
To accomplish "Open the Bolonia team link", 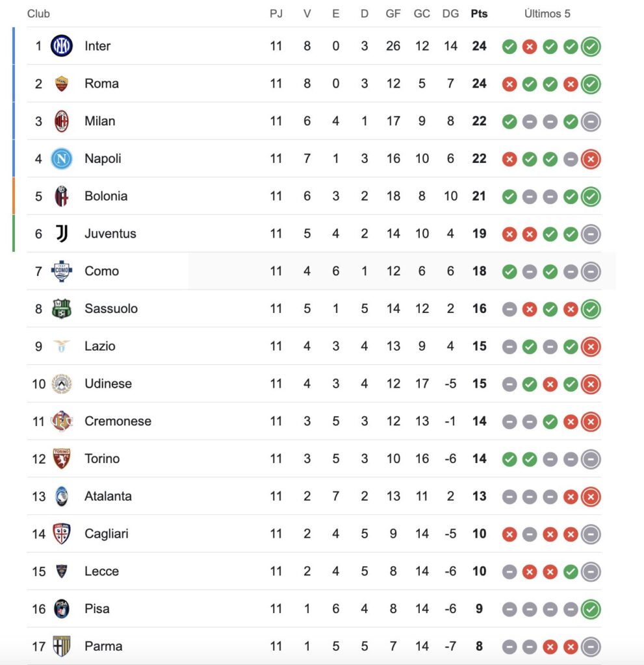I will (x=106, y=196).
